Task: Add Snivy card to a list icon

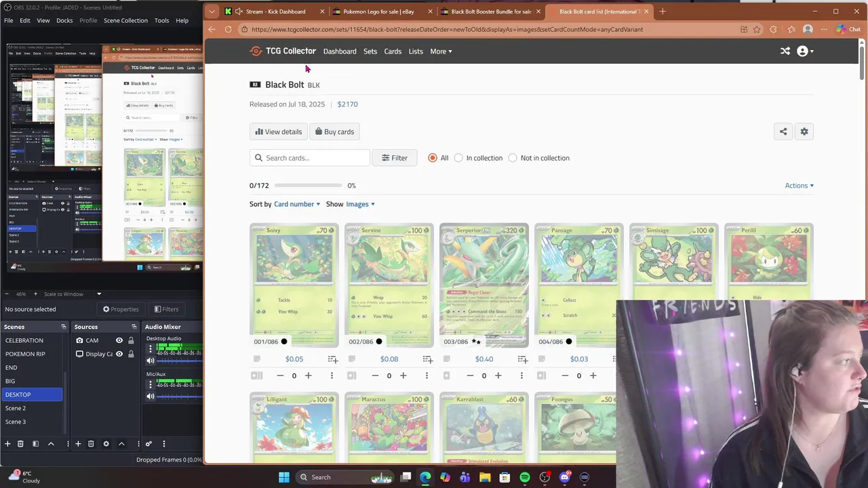Action: pyautogui.click(x=333, y=359)
